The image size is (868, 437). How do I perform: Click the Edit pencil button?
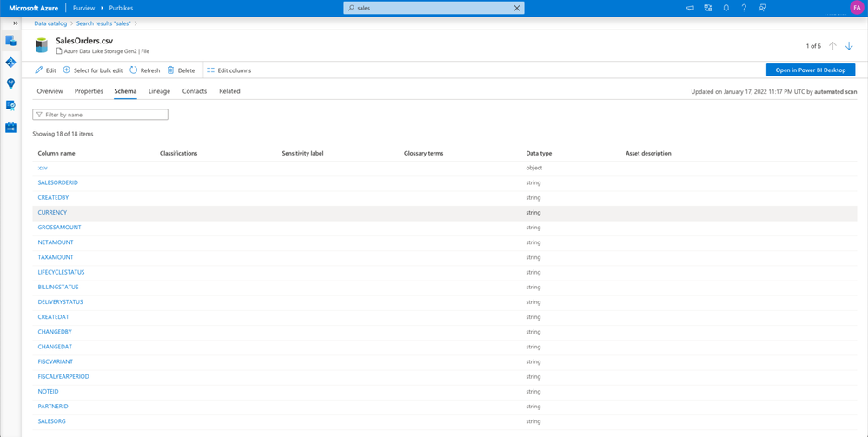click(x=45, y=70)
